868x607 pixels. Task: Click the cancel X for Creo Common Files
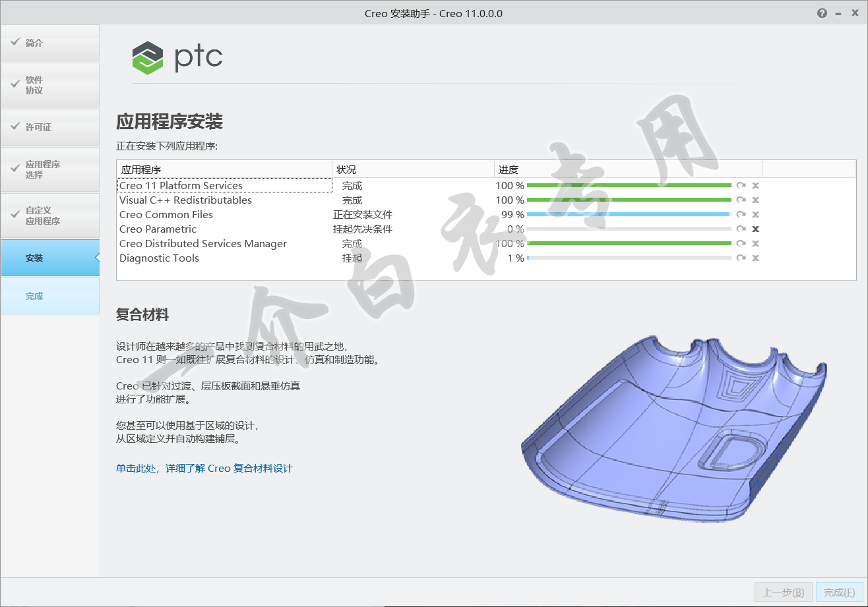click(756, 214)
